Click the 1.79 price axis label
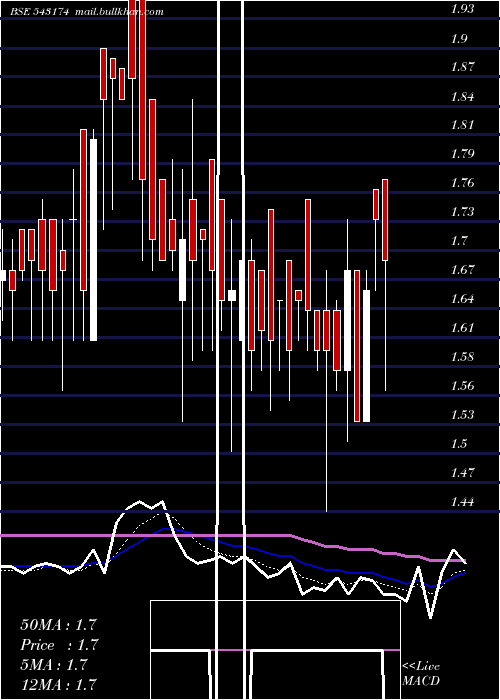The width and height of the screenshot is (500, 700). click(x=463, y=154)
